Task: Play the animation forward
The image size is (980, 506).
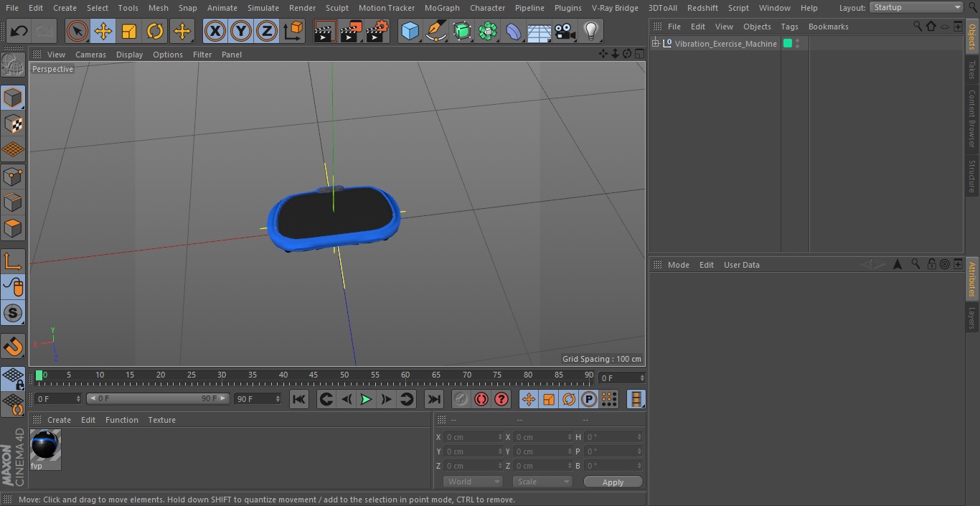Action: pos(366,399)
